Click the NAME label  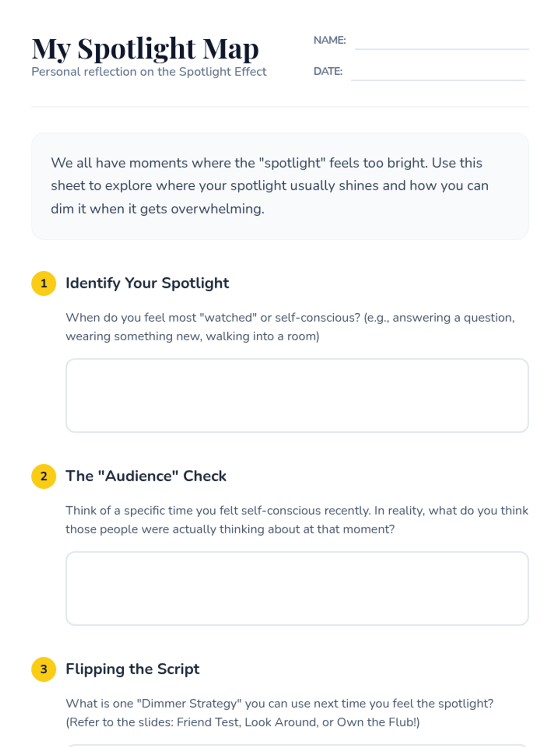[329, 41]
